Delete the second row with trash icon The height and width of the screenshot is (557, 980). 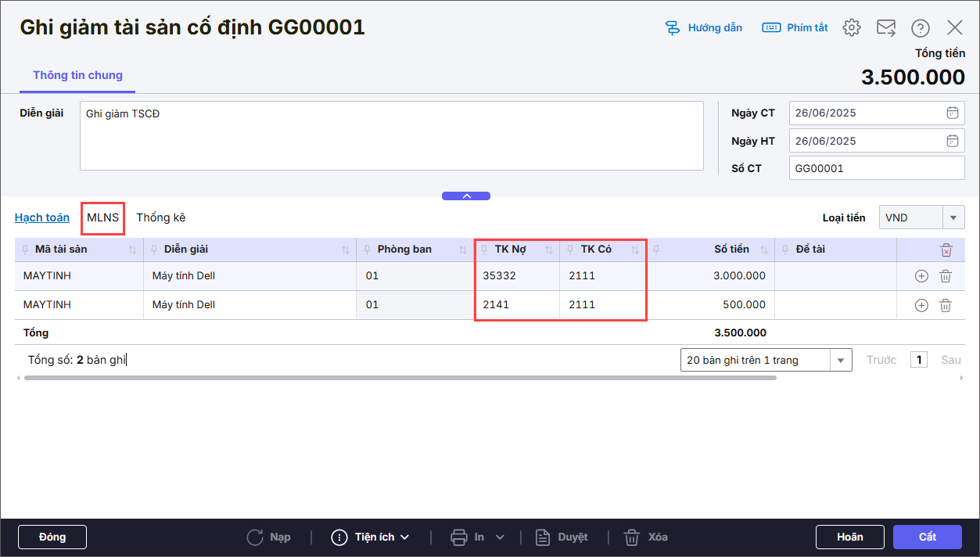[x=945, y=305]
